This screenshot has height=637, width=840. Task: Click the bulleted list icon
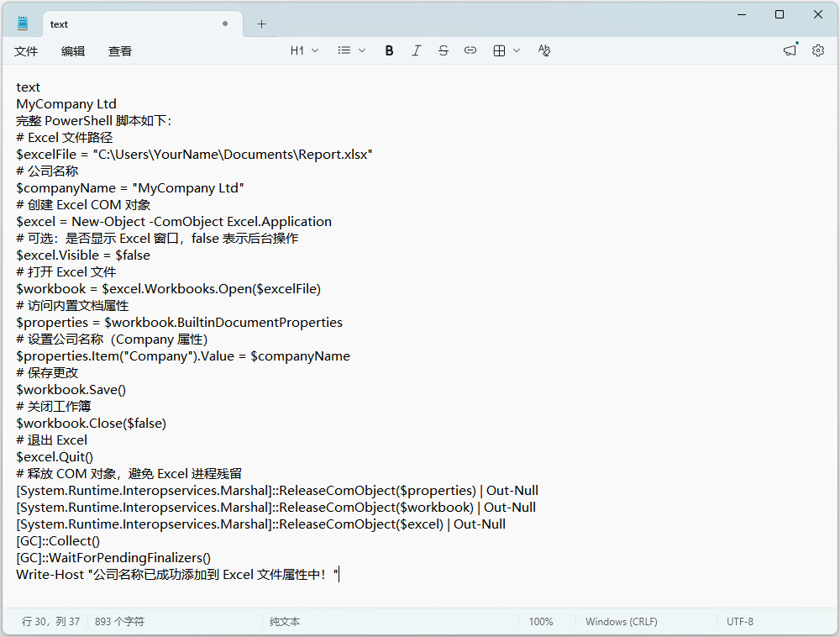344,50
